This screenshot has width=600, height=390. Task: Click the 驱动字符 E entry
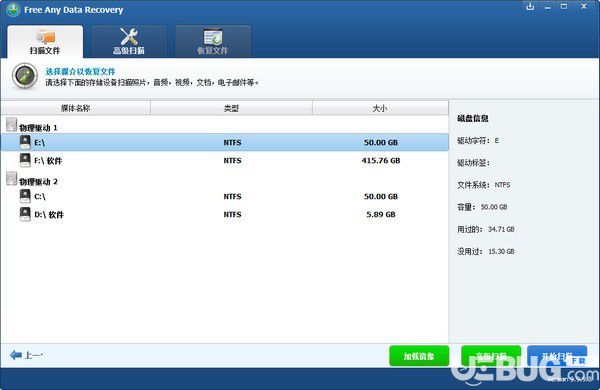pyautogui.click(x=478, y=140)
